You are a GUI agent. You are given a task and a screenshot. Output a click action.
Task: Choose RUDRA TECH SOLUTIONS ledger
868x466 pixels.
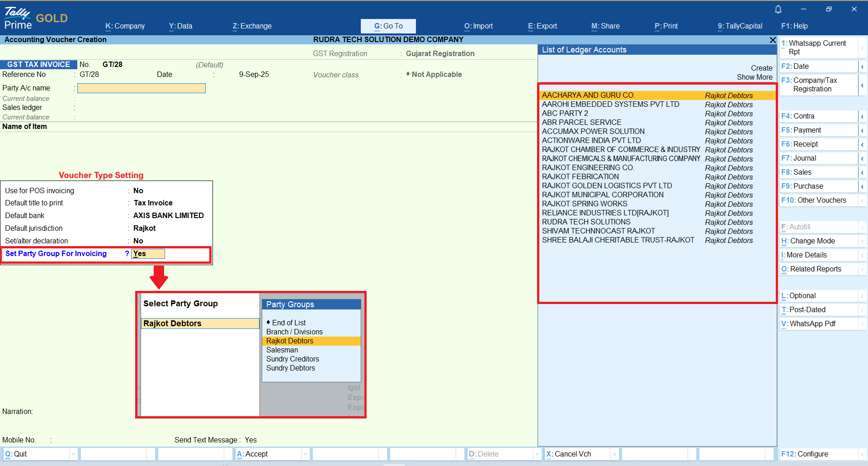click(x=586, y=222)
